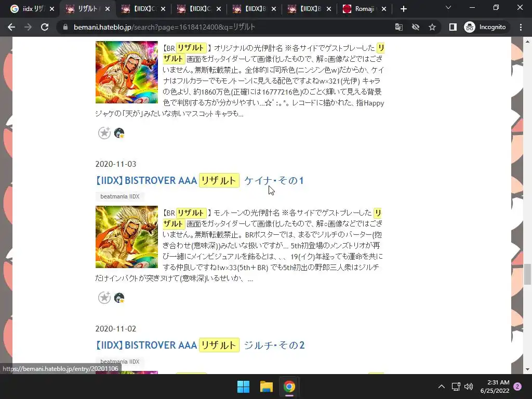Add Hatena star to the モノトーンの光伊 entry
Screen dimensions: 532x399
click(x=104, y=298)
